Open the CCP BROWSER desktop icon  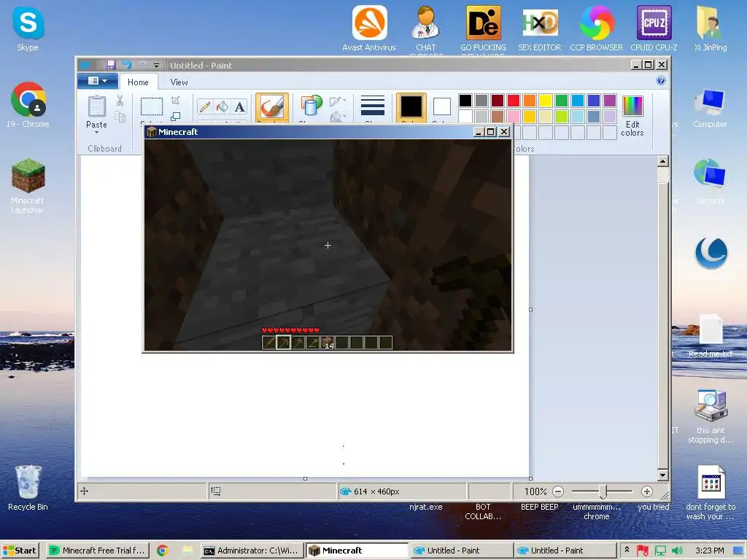[597, 28]
